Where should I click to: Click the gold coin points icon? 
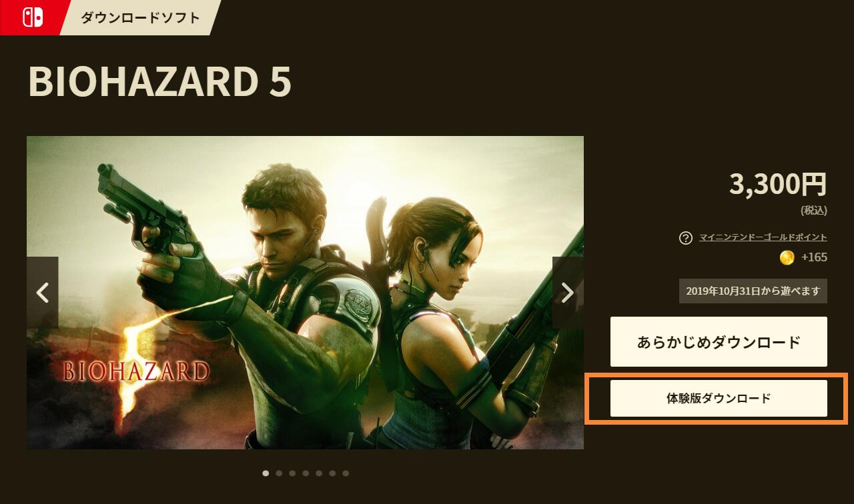tap(787, 257)
